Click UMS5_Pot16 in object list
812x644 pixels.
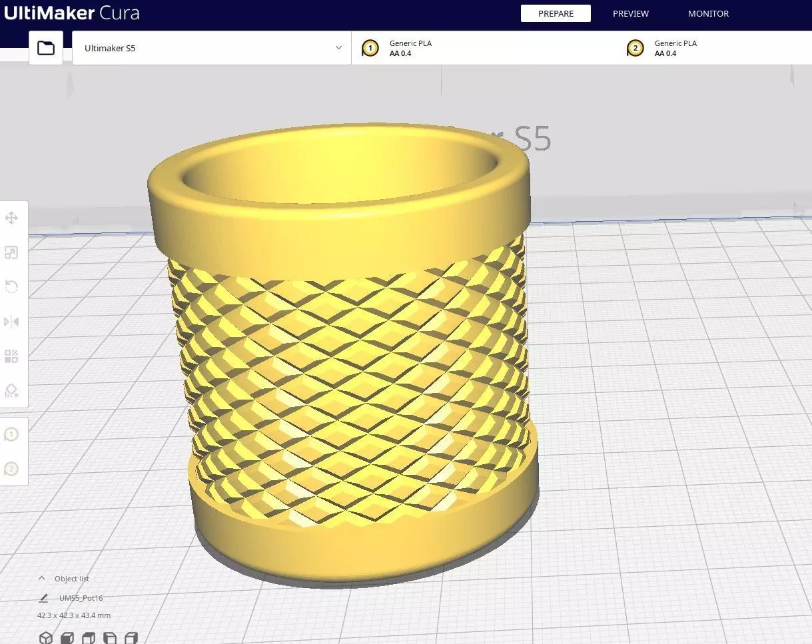click(x=81, y=598)
